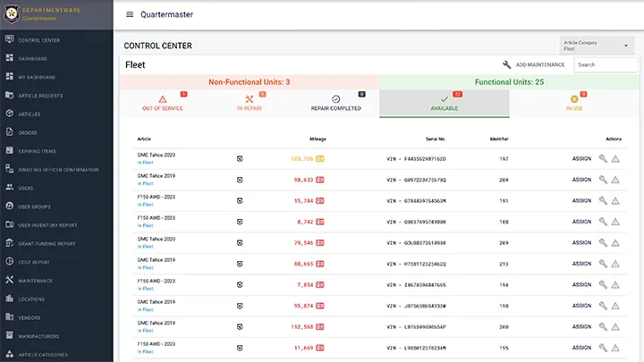This screenshot has width=644, height=362.
Task: Click the In Fleet link under first GMC Tahoe 2020
Action: click(x=146, y=163)
